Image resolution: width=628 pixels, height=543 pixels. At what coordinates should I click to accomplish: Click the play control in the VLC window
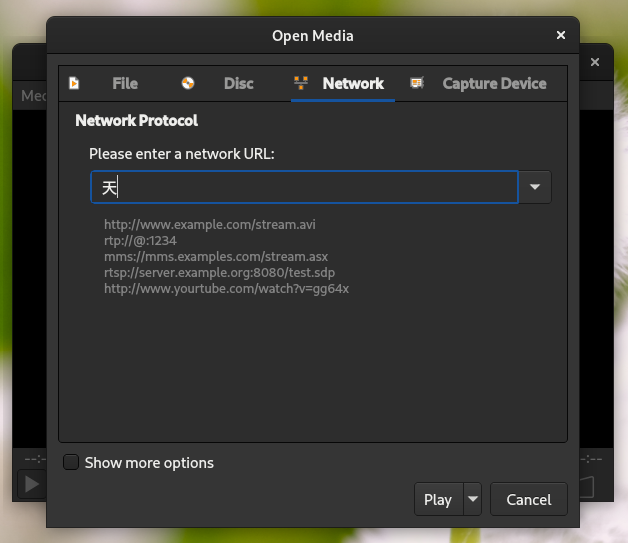click(x=32, y=484)
